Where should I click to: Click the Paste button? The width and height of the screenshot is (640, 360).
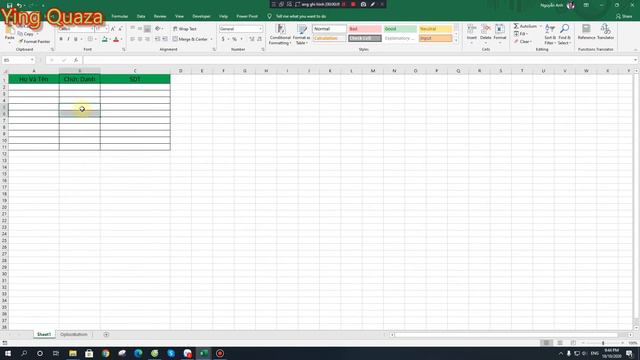(9, 34)
